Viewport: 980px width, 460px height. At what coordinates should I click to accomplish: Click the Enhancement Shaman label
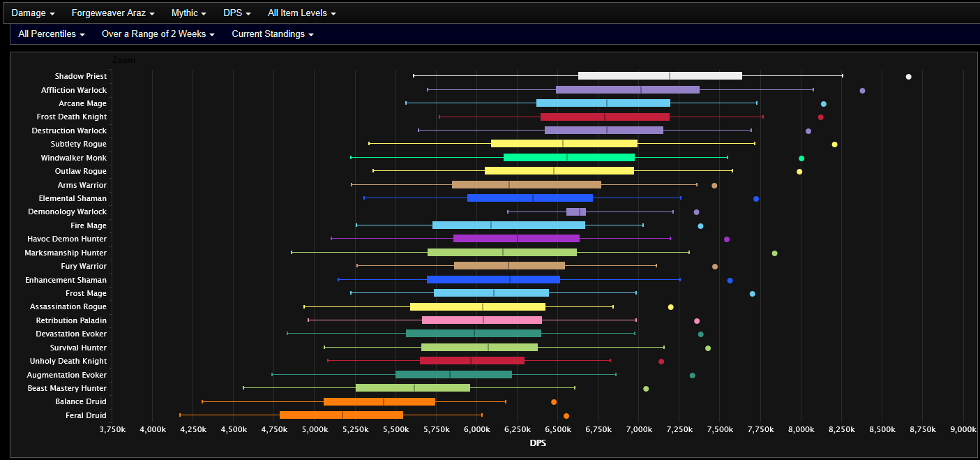66,281
